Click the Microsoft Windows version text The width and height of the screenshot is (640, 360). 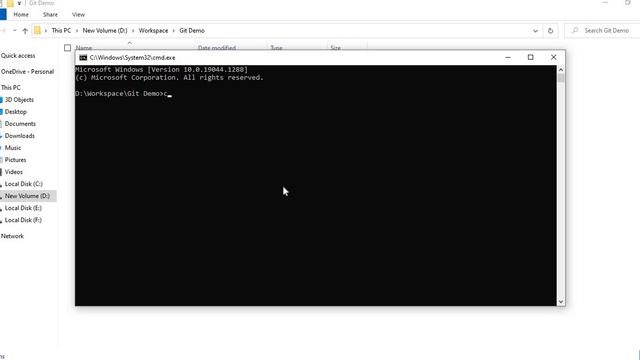tap(162, 69)
